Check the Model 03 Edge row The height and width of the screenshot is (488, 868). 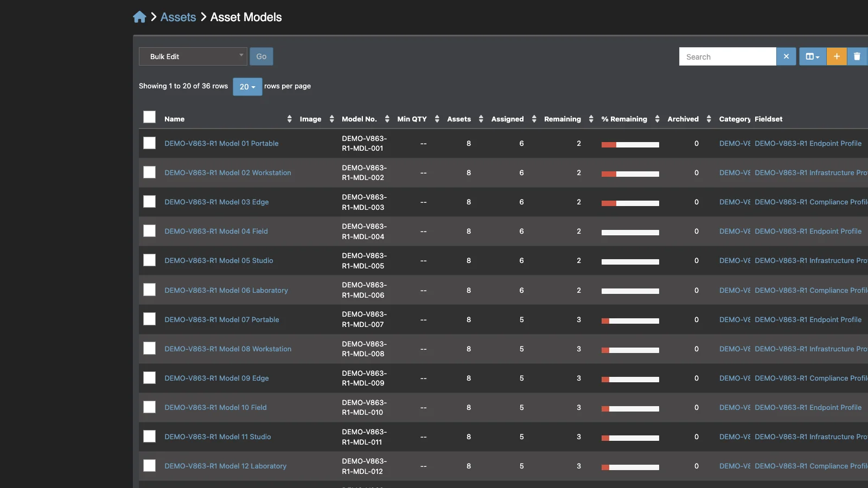pyautogui.click(x=149, y=201)
